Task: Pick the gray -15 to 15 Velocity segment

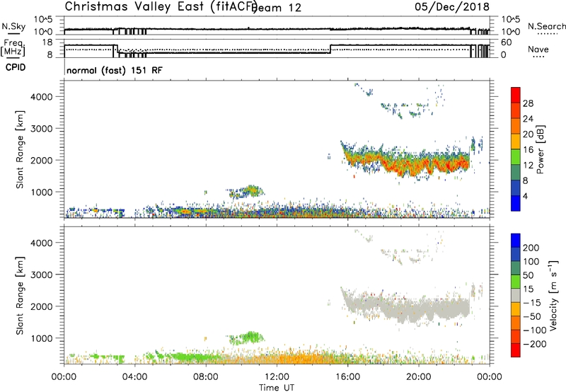Action: pyautogui.click(x=516, y=295)
